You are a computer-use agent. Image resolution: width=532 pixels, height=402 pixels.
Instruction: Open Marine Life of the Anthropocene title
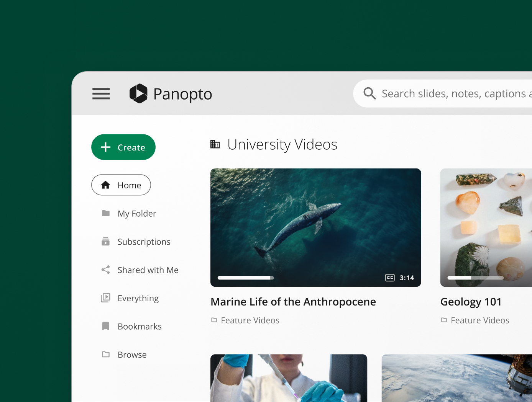[x=293, y=302]
